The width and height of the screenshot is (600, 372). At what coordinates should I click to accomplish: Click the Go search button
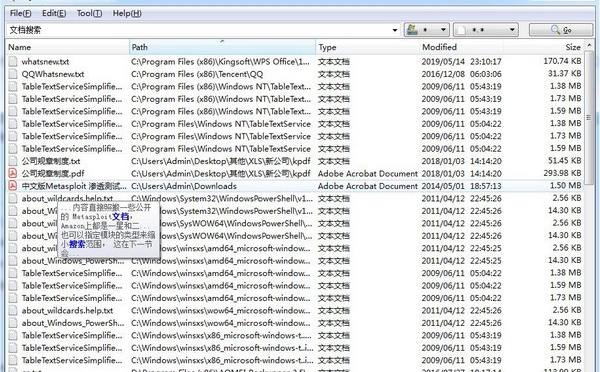tap(561, 30)
